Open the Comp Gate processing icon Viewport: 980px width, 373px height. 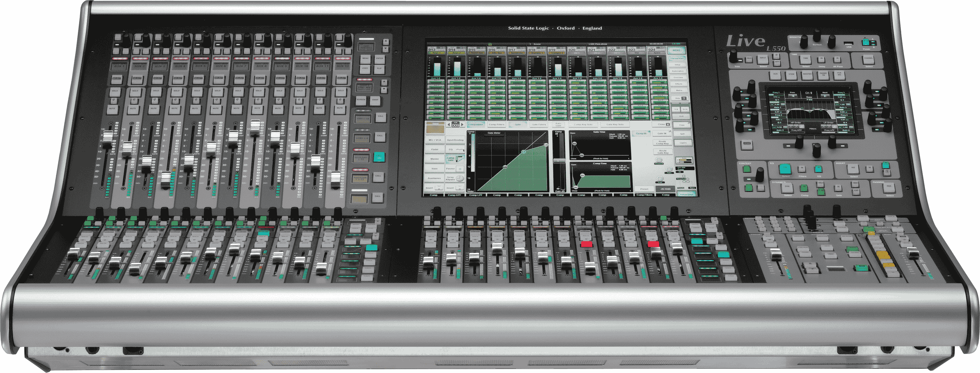455,159
